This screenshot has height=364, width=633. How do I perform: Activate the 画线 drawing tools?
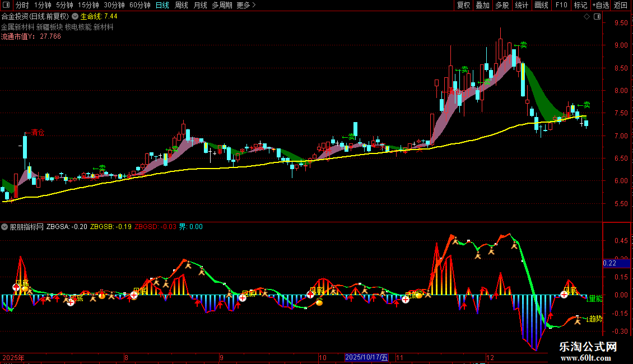point(541,5)
